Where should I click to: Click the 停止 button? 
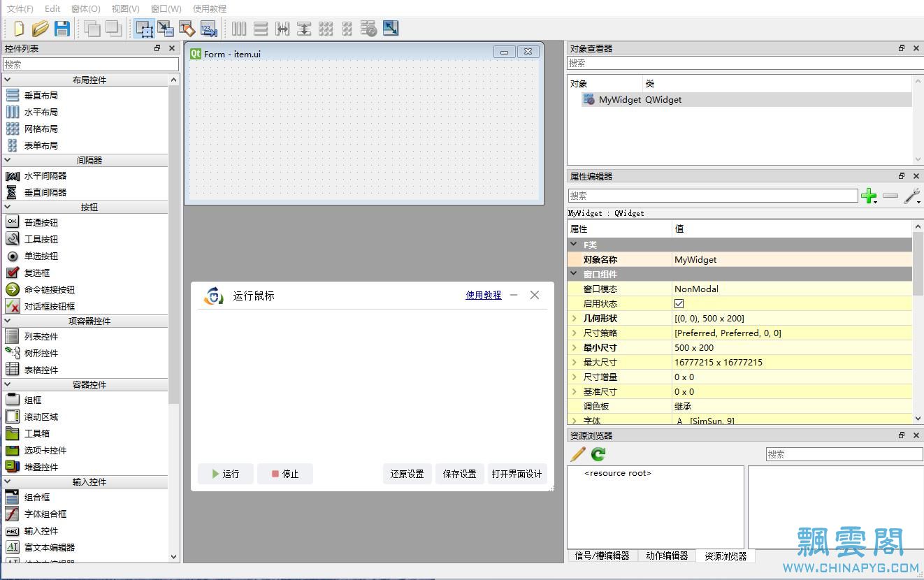[285, 474]
